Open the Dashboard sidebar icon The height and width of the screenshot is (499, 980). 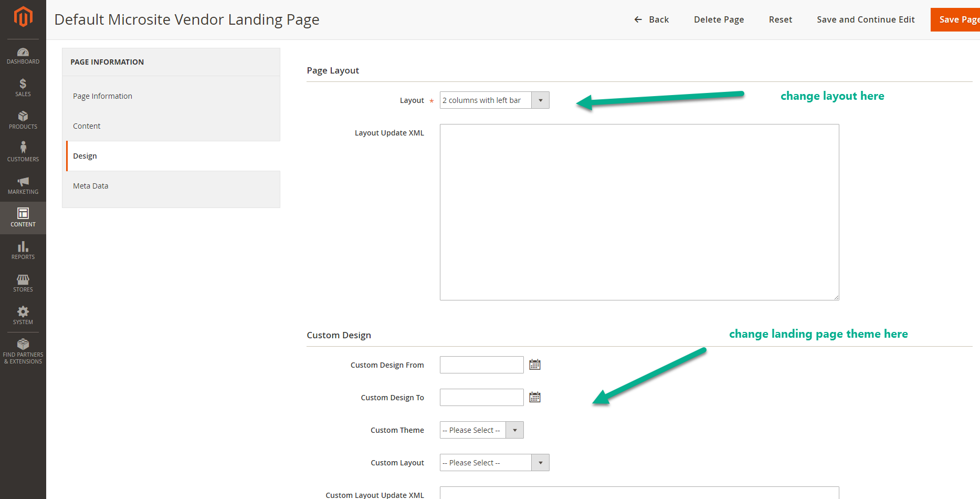(x=23, y=56)
